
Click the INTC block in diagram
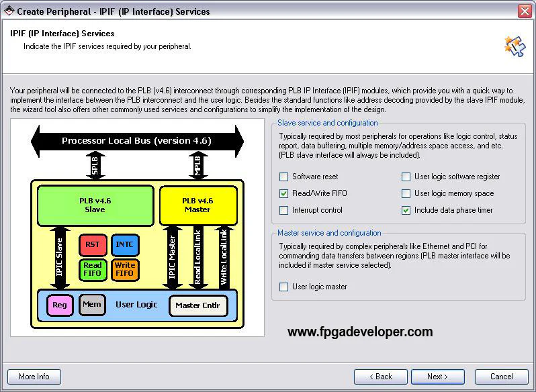(125, 246)
